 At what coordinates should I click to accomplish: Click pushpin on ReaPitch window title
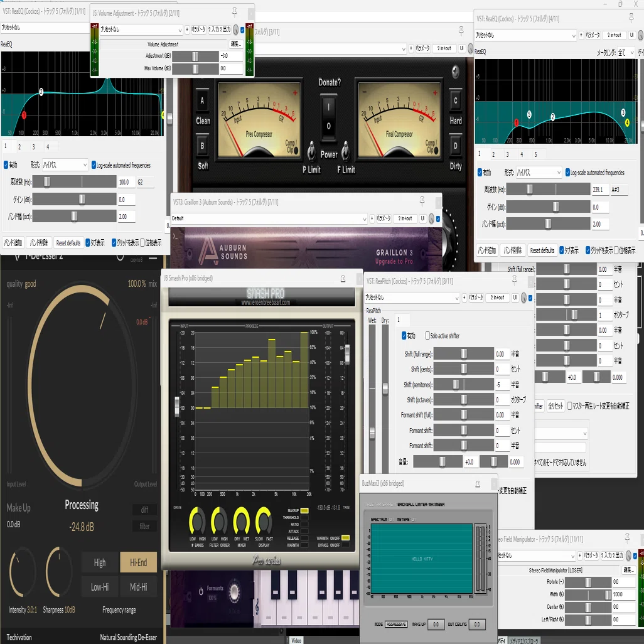(514, 281)
